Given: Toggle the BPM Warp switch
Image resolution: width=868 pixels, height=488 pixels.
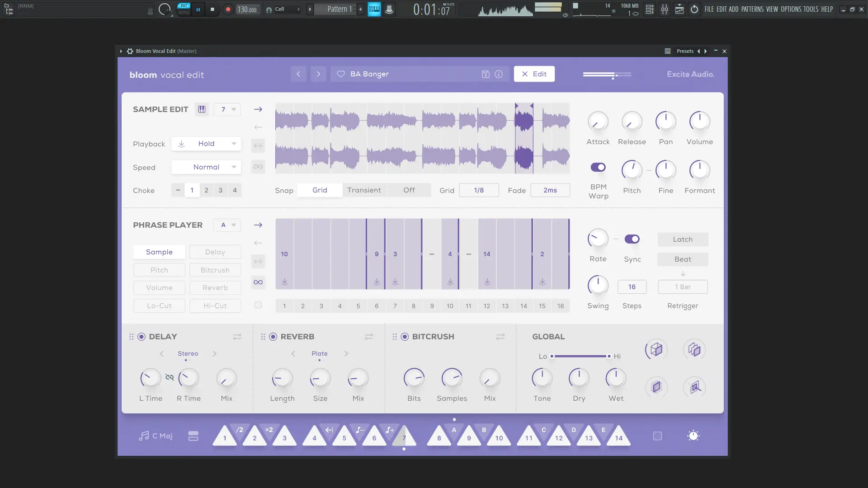Looking at the screenshot, I should (598, 167).
